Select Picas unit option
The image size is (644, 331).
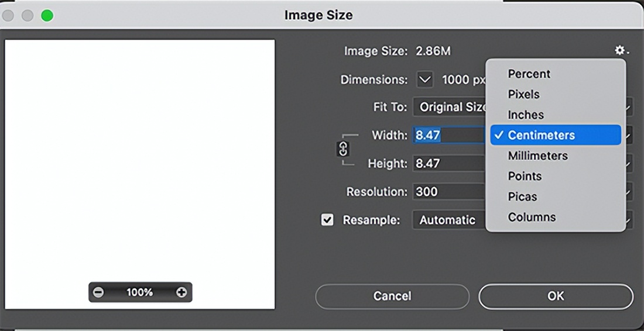tap(522, 196)
